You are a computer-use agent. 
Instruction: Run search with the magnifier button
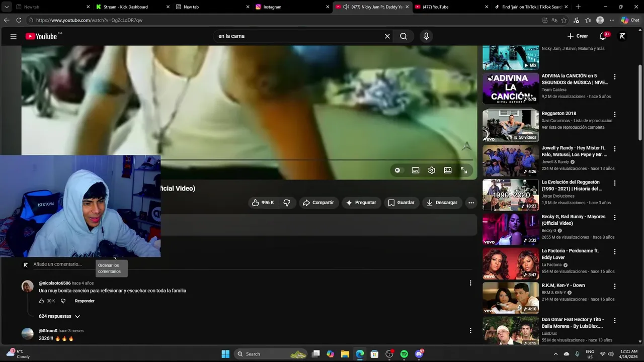pos(404,36)
